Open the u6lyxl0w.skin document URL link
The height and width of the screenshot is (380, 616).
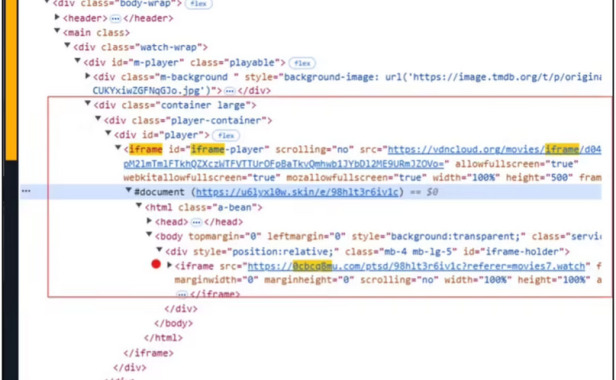click(297, 192)
